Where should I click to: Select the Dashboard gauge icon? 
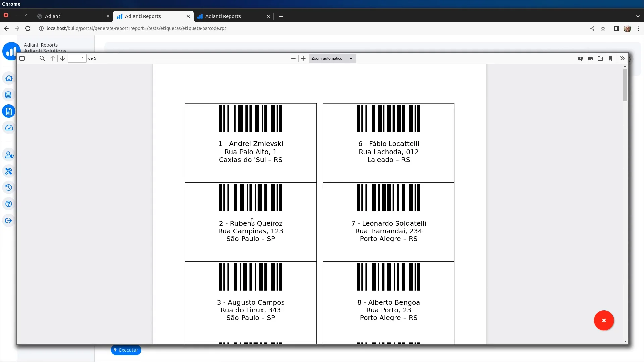click(8, 128)
